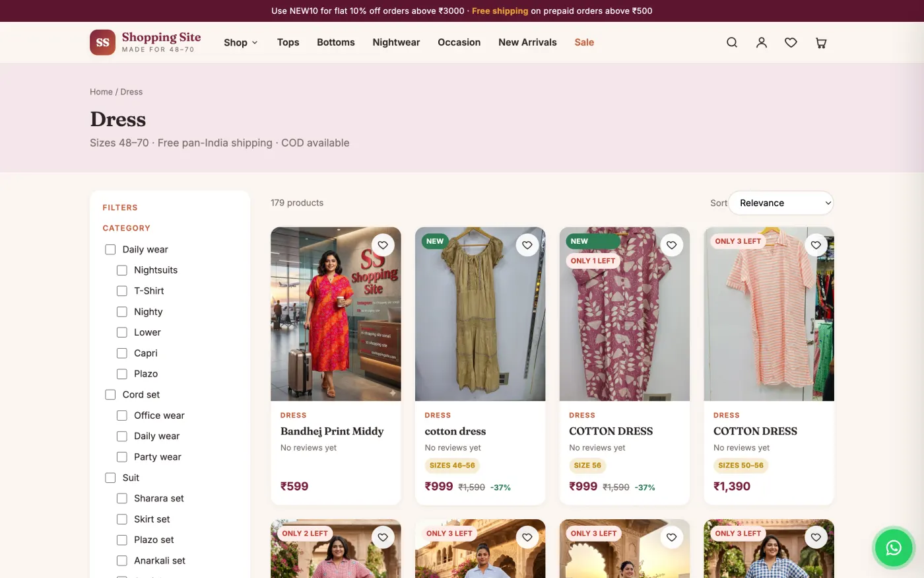Check the Office wear filter
The image size is (924, 578).
122,415
